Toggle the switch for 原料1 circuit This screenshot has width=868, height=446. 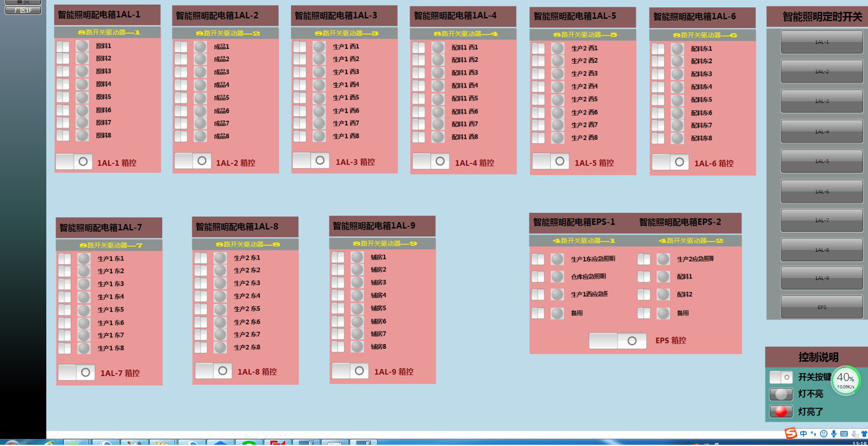[63, 46]
